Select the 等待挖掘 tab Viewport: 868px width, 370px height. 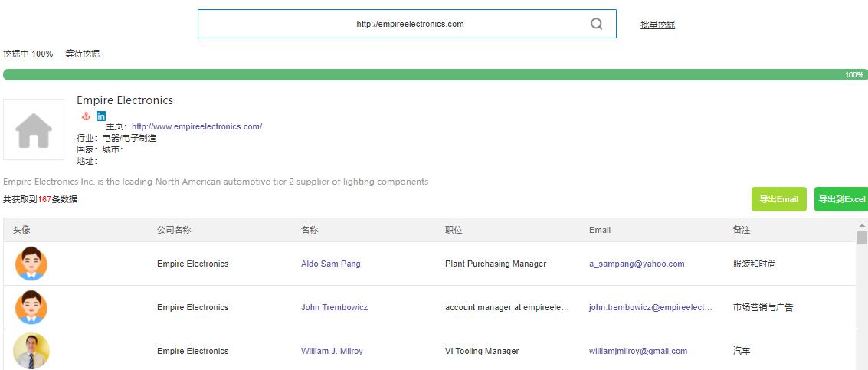(82, 54)
